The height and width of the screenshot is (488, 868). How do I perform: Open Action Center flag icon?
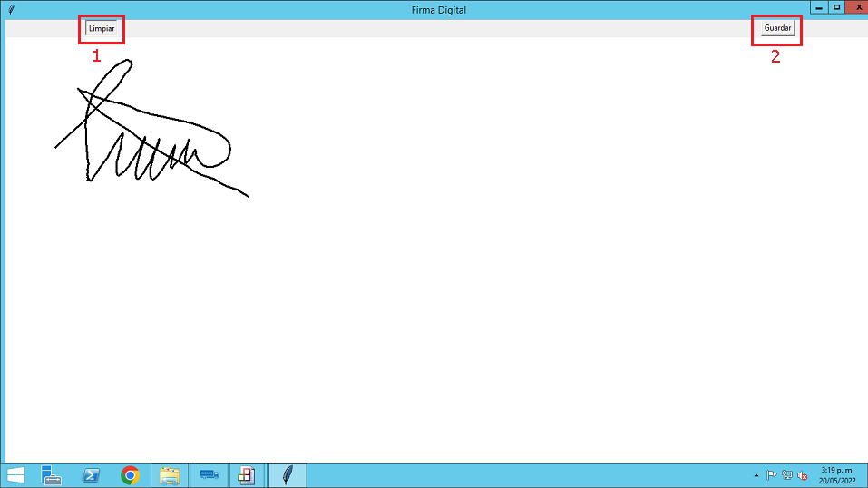[772, 475]
